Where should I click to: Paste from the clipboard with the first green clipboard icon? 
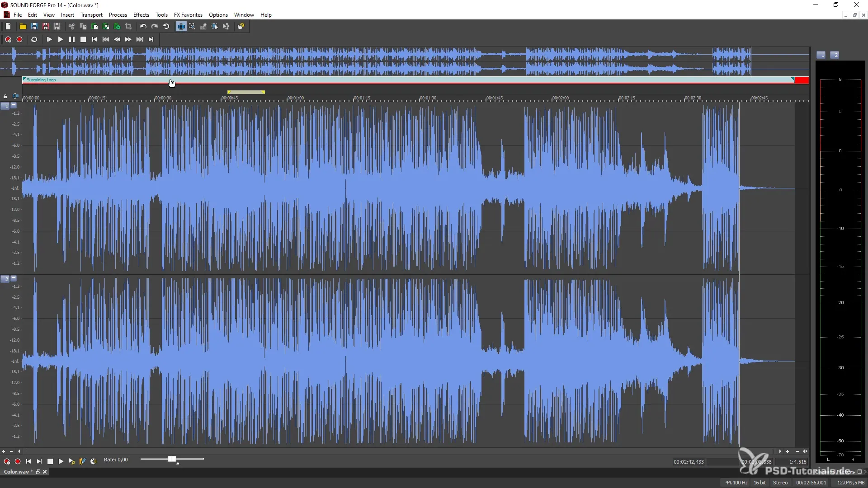click(x=94, y=26)
